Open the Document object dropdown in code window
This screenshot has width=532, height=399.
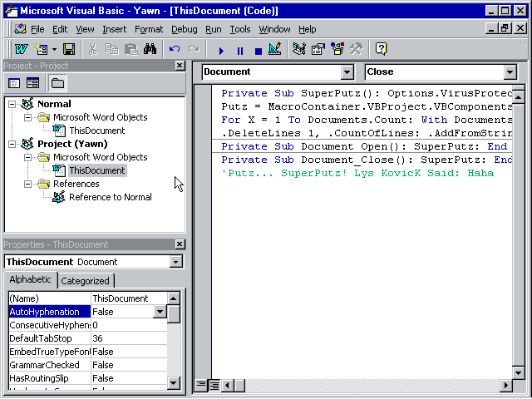[x=347, y=72]
